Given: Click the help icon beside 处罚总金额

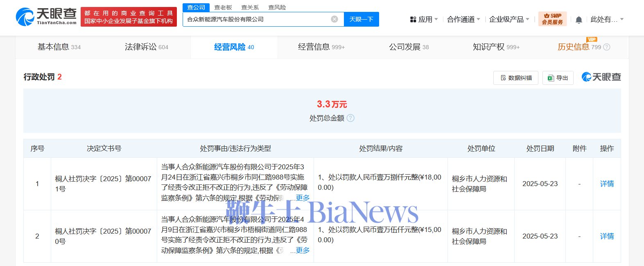Looking at the screenshot, I should pos(350,118).
